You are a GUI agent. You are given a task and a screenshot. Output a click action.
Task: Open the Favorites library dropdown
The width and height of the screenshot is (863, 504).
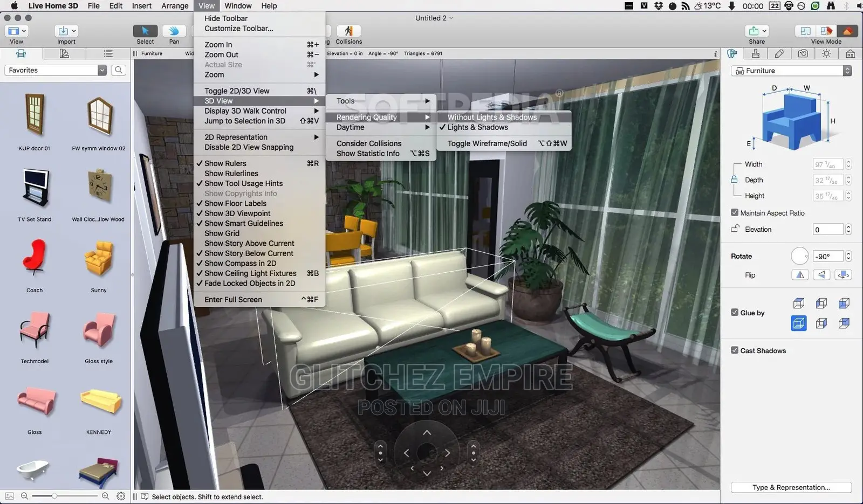pyautogui.click(x=56, y=70)
